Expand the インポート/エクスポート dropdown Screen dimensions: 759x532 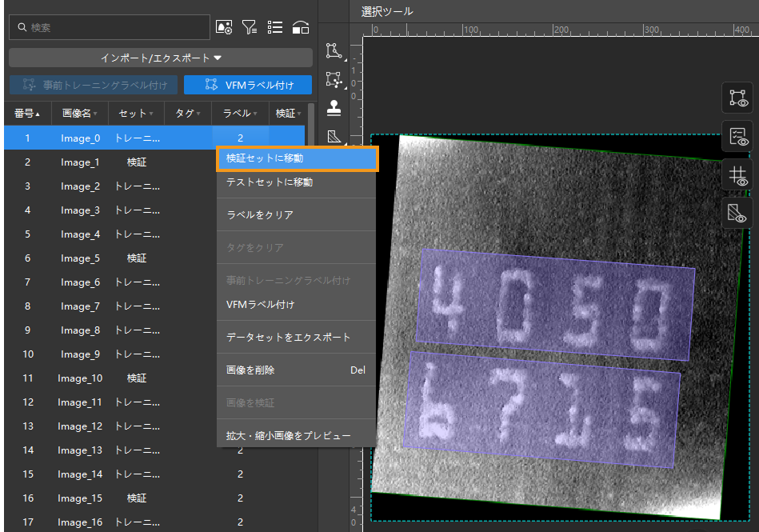tap(161, 58)
